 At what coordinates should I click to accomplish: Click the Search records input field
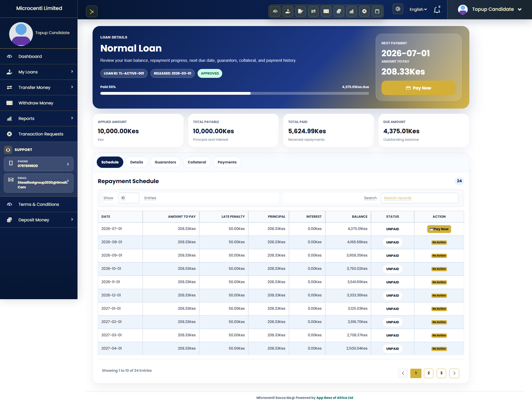(x=420, y=198)
